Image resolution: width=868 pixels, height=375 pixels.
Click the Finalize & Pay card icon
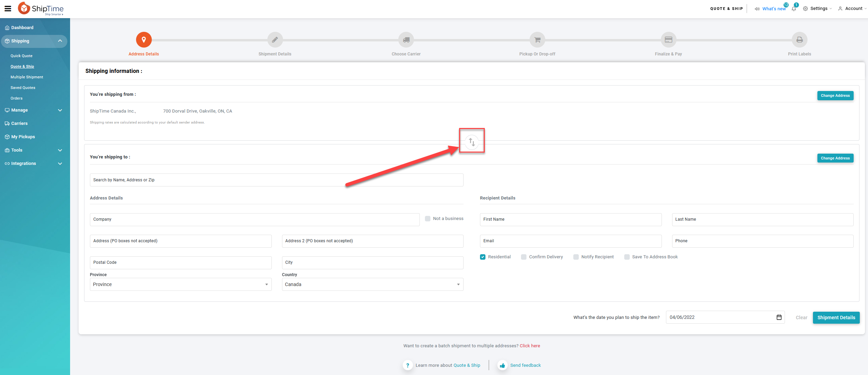pos(668,40)
